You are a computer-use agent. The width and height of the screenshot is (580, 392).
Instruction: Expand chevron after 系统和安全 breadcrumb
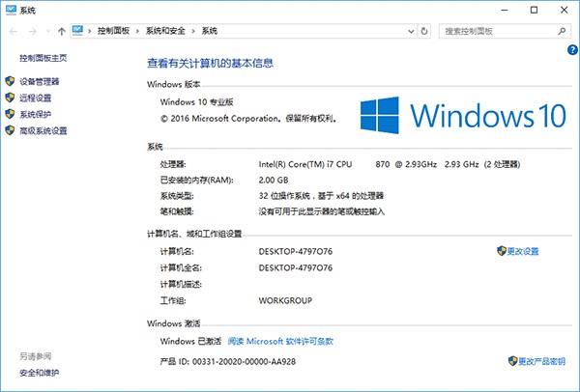(193, 31)
